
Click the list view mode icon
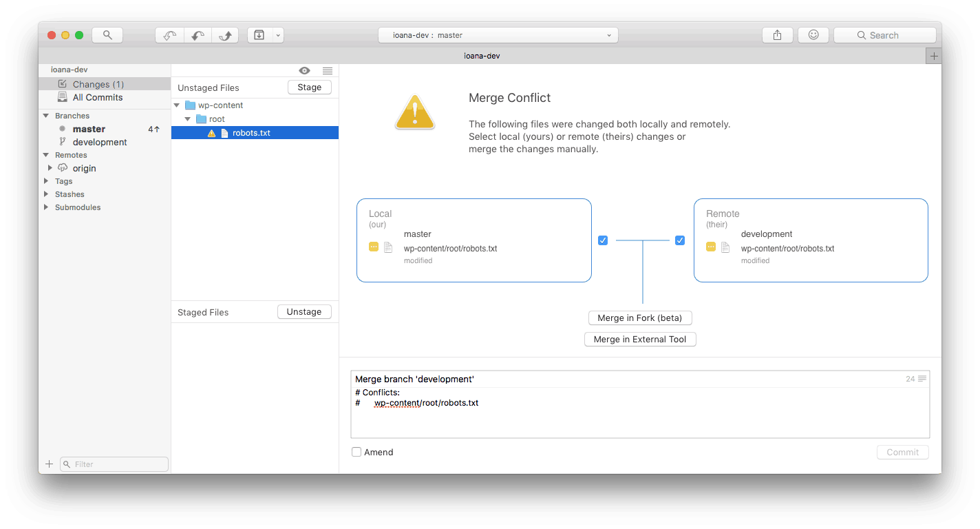[328, 70]
